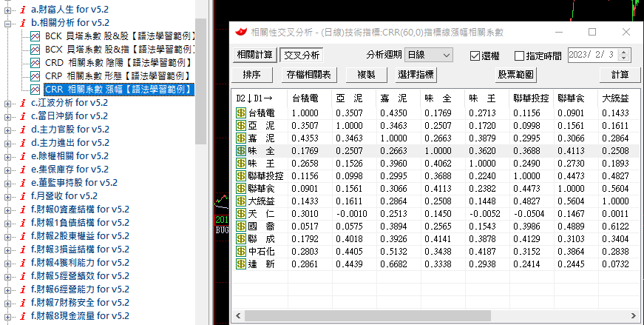
Task: Click the stock icon in the 聯華食 row
Action: pyautogui.click(x=241, y=189)
